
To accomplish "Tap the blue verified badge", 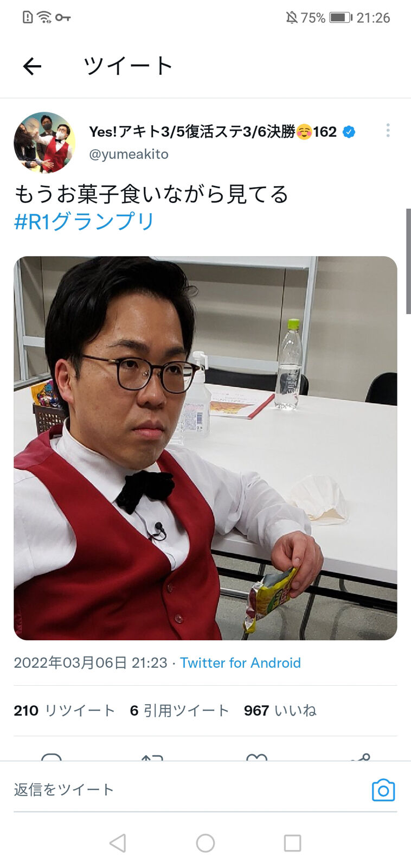I will [349, 132].
